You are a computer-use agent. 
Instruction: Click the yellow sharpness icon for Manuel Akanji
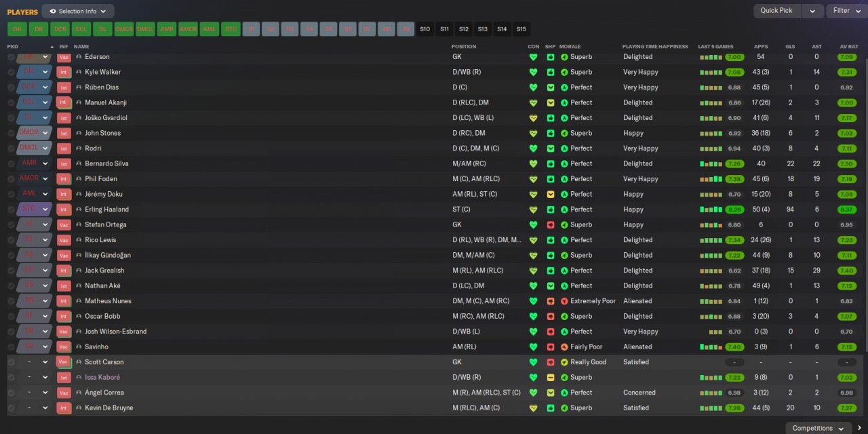click(551, 102)
